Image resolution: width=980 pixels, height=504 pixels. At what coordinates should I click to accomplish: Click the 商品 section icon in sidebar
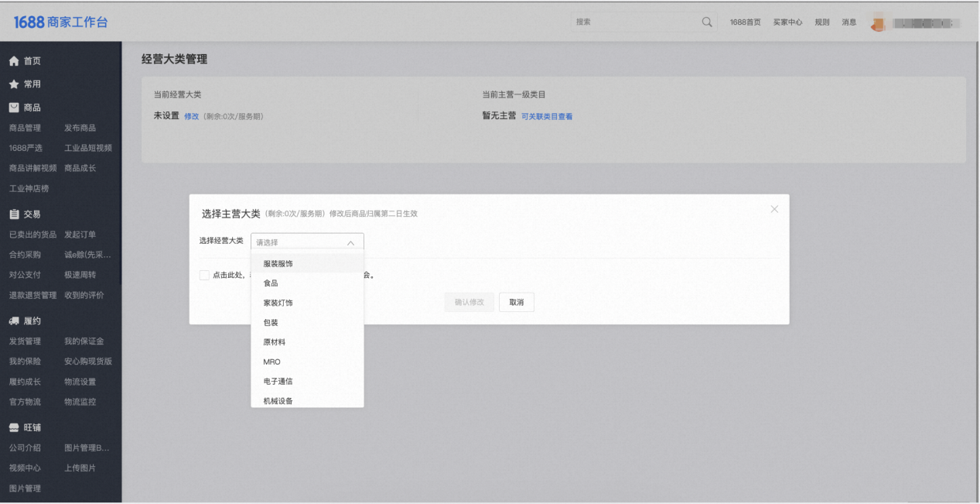14,108
